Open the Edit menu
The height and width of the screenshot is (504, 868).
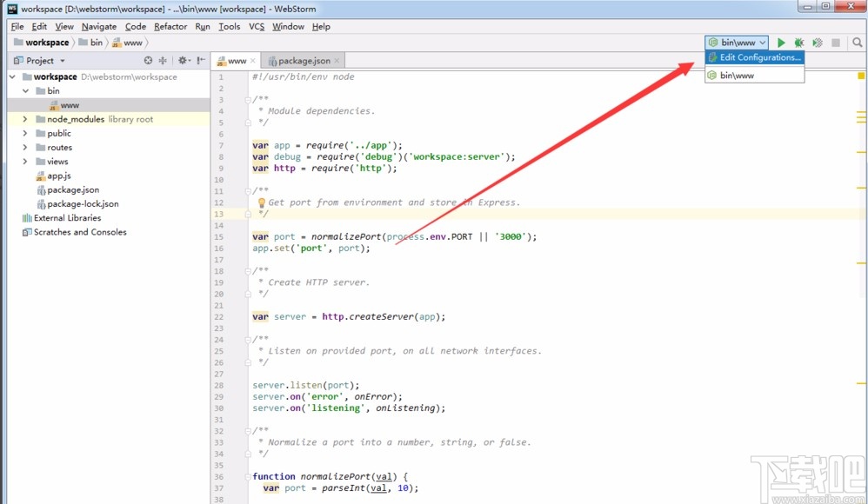[39, 27]
